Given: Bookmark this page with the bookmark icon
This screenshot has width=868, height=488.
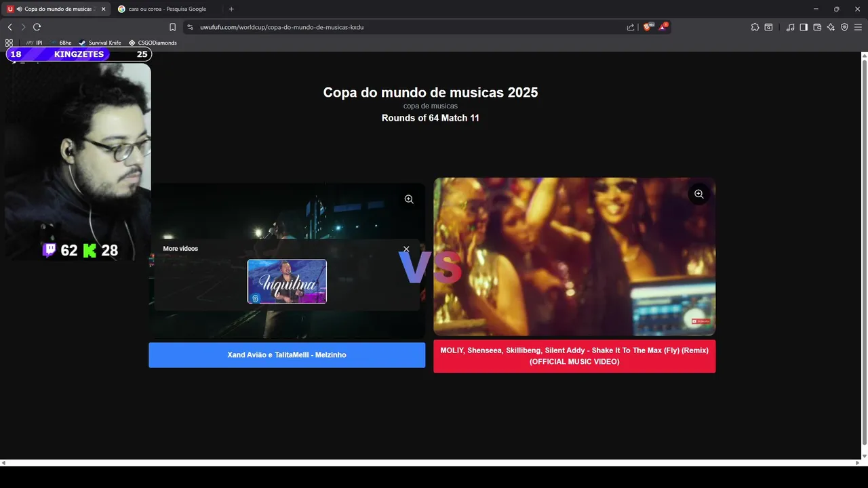Looking at the screenshot, I should click(x=172, y=27).
